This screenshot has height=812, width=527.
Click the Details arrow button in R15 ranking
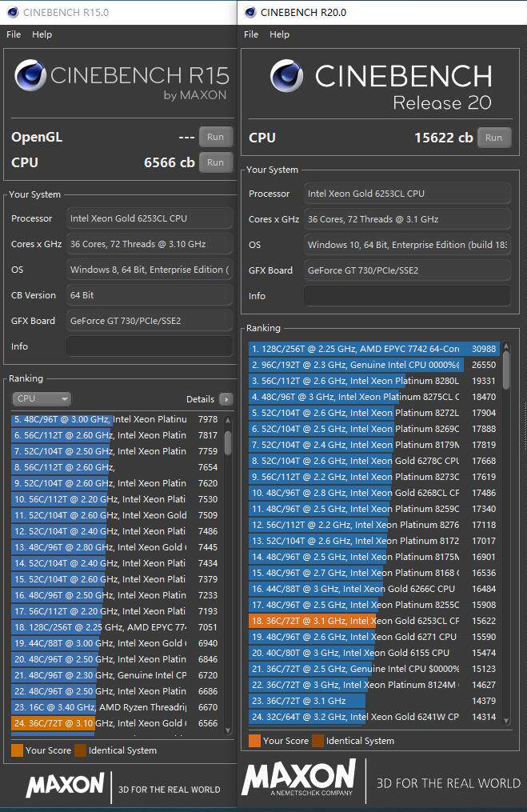pos(226,398)
